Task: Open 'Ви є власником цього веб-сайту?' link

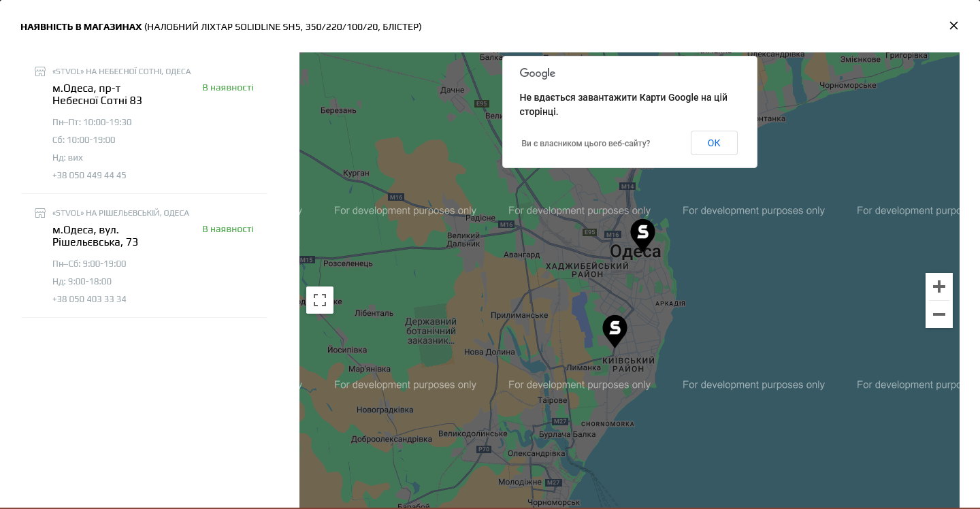Action: coord(585,144)
